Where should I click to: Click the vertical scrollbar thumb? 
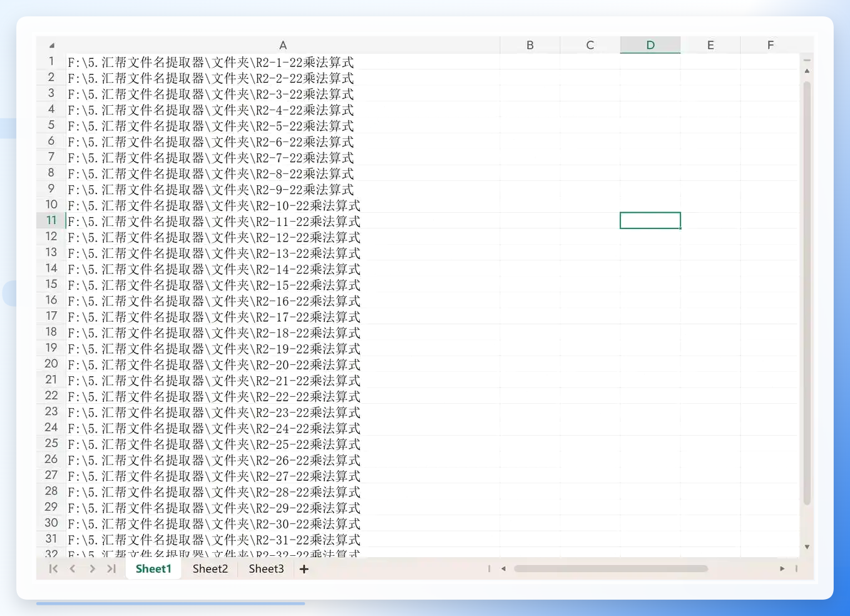[x=807, y=292]
